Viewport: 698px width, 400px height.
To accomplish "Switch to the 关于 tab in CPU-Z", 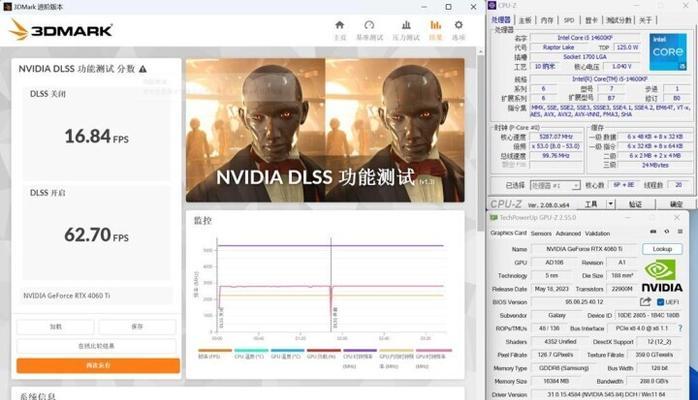I will click(645, 20).
